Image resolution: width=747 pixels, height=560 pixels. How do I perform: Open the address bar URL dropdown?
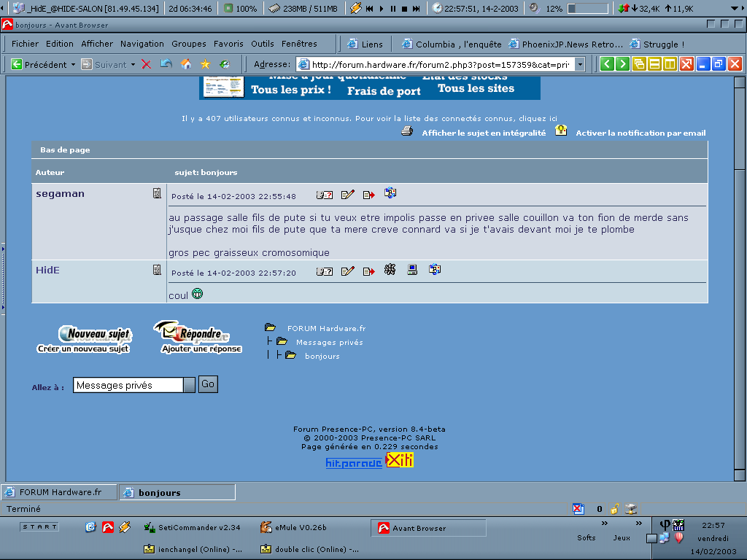580,63
